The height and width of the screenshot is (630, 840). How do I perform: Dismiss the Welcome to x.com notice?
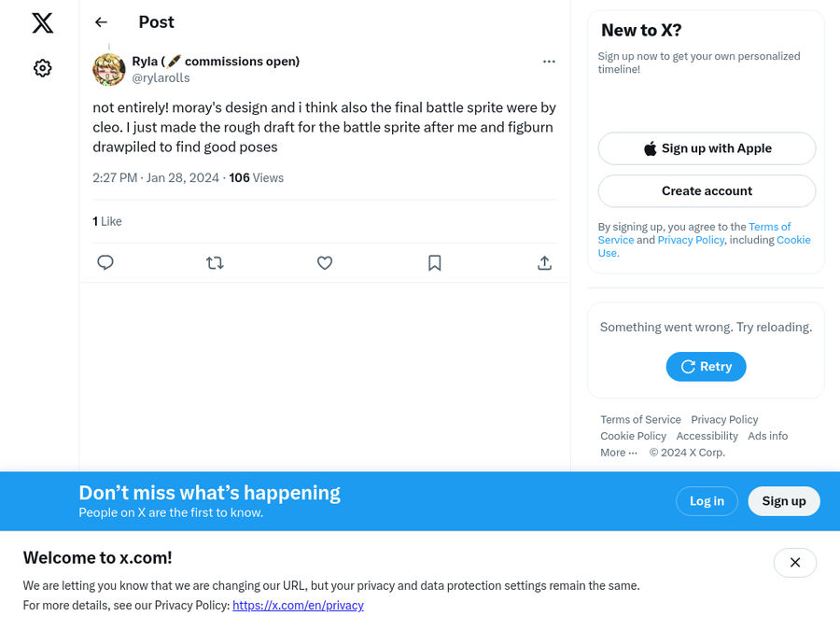click(794, 563)
